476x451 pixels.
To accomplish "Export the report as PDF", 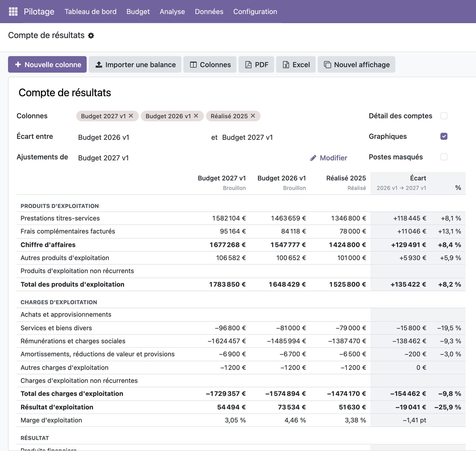I will (256, 65).
